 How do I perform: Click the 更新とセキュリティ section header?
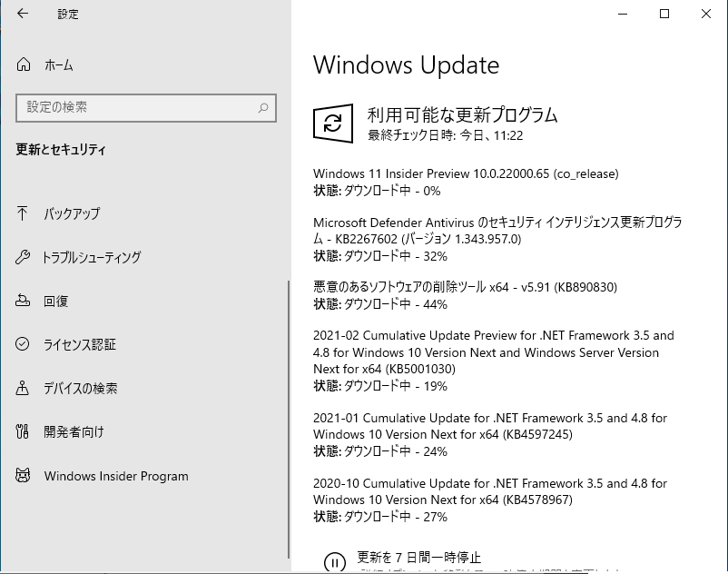pyautogui.click(x=61, y=150)
